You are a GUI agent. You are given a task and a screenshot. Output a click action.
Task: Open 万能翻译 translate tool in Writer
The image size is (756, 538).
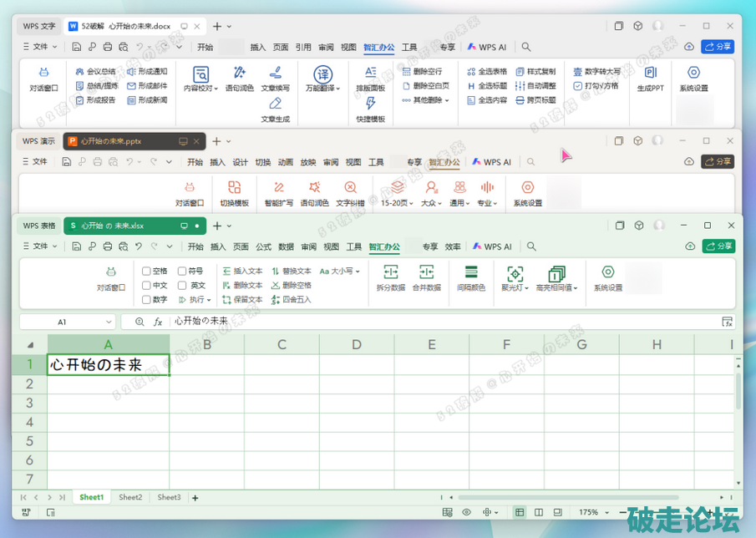pos(322,75)
